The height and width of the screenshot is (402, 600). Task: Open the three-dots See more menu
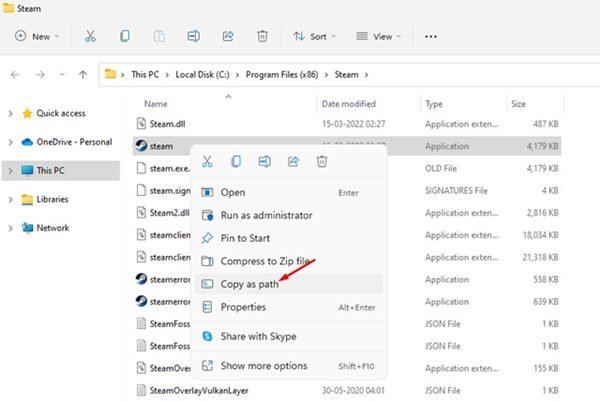[x=431, y=36]
